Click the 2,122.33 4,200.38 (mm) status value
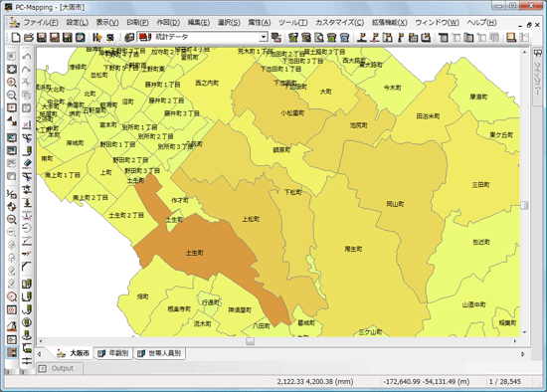This screenshot has height=392, width=547. [315, 381]
